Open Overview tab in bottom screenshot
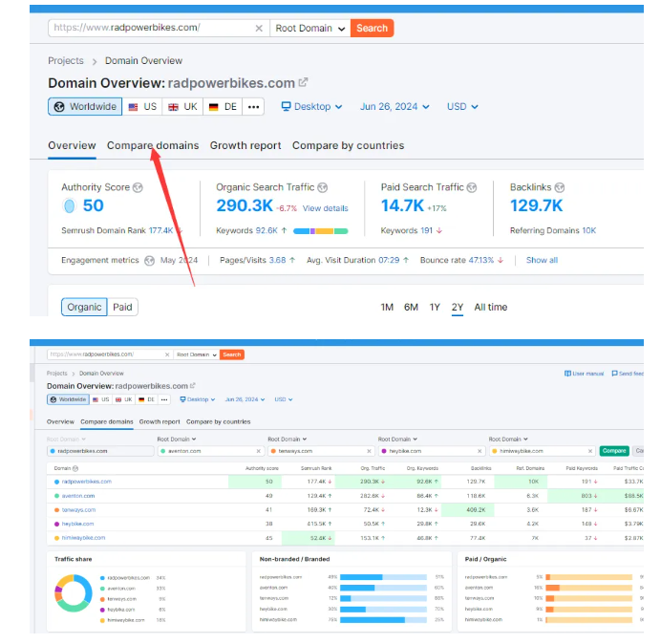 point(60,421)
